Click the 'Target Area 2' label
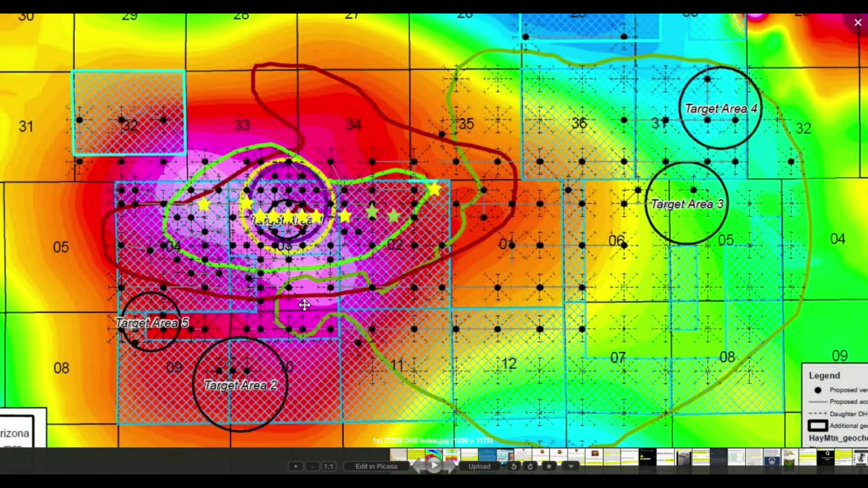 240,385
